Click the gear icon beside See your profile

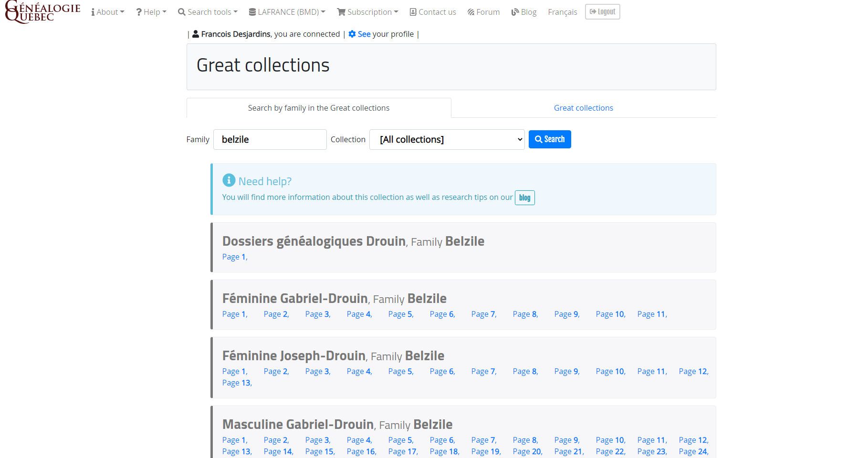pyautogui.click(x=352, y=34)
